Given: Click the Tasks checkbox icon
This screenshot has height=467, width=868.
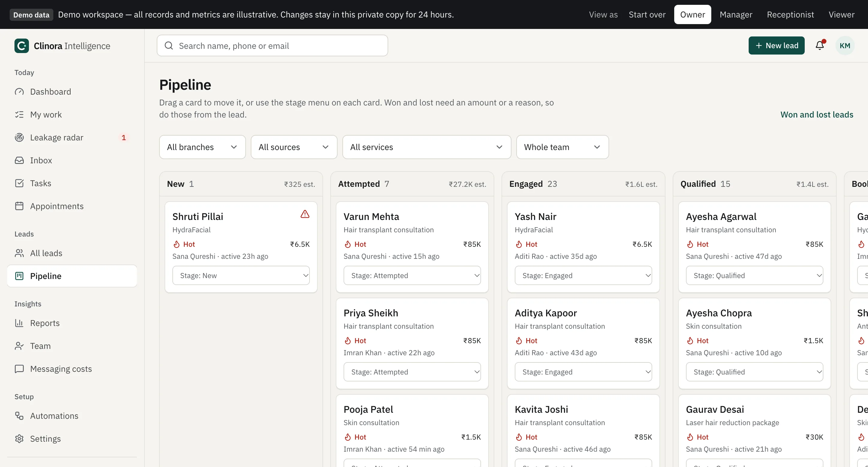Looking at the screenshot, I should 19,183.
